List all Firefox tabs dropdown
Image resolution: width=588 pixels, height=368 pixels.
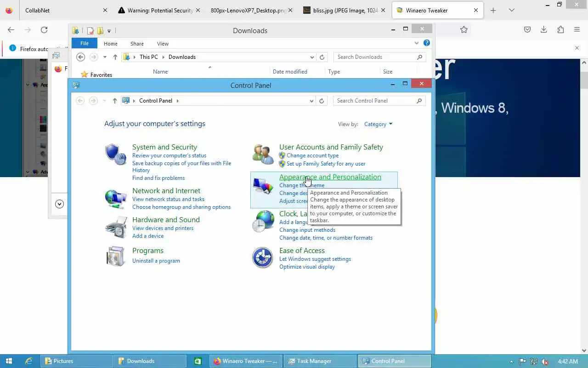(x=512, y=10)
